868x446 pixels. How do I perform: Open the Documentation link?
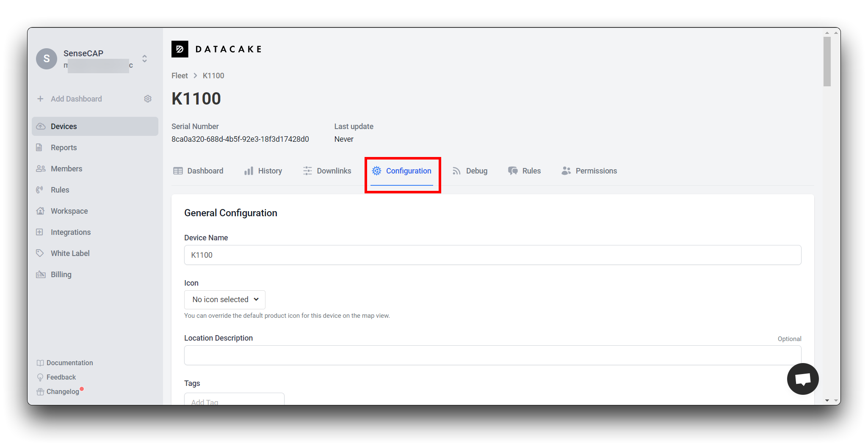pyautogui.click(x=65, y=363)
